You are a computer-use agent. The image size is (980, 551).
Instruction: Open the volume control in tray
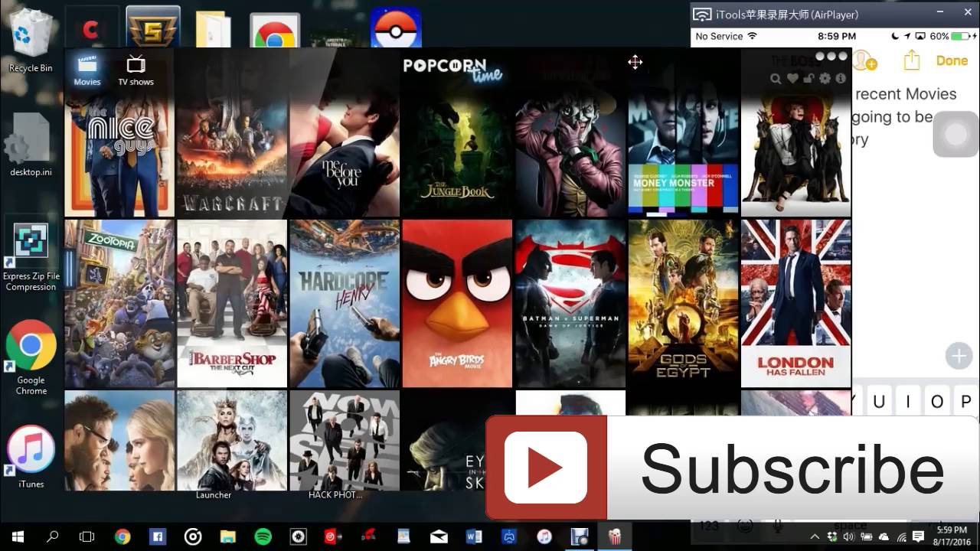click(x=849, y=536)
